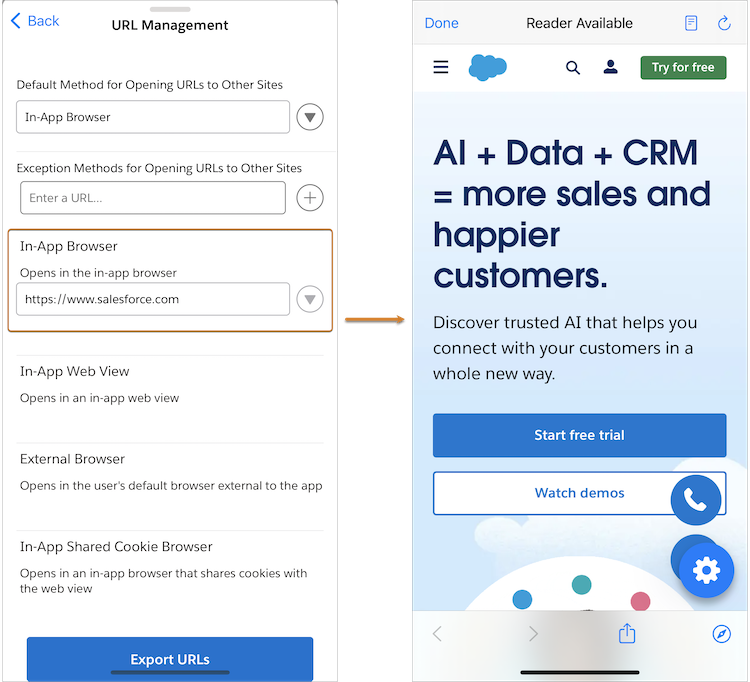Tap the gear settings floating button

(706, 571)
